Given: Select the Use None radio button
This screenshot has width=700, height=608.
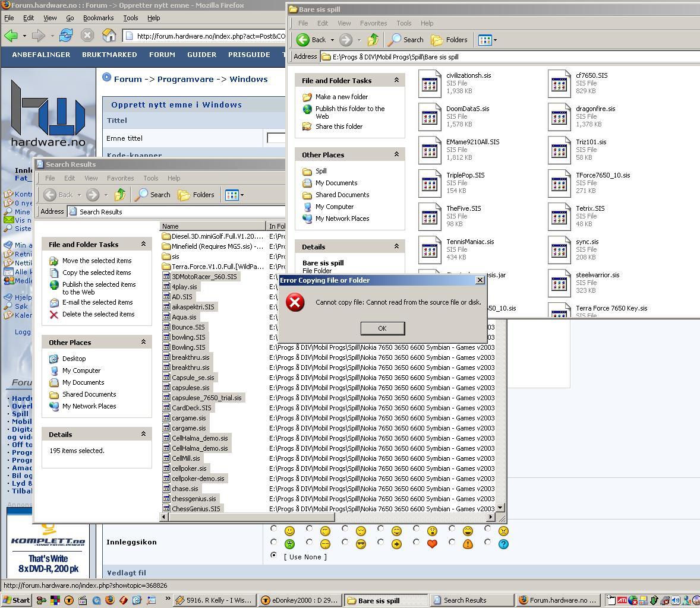Looking at the screenshot, I should click(273, 555).
